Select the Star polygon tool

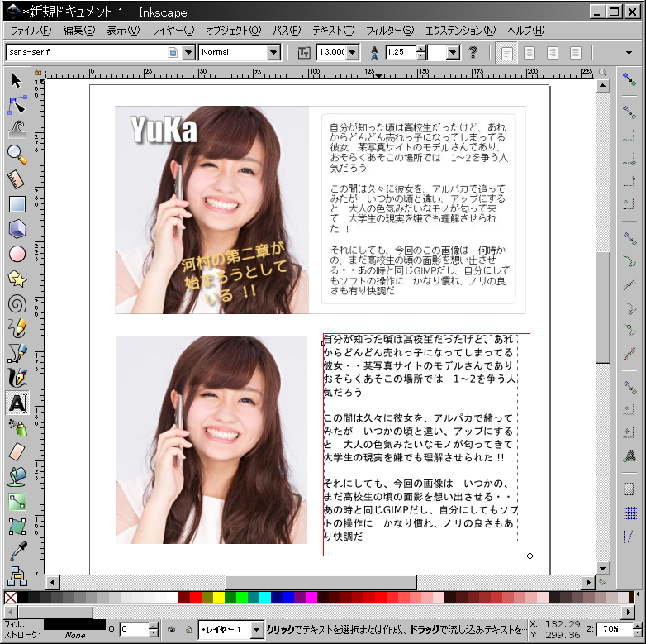click(17, 279)
